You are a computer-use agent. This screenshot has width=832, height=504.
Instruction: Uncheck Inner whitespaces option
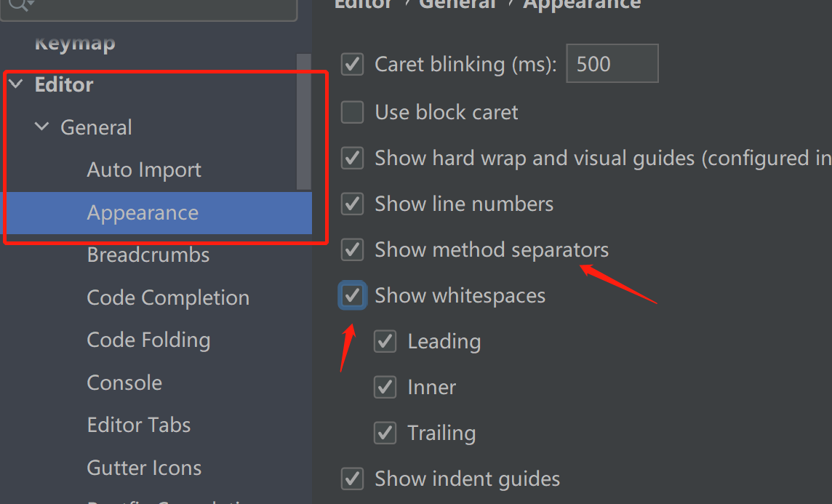pyautogui.click(x=385, y=387)
